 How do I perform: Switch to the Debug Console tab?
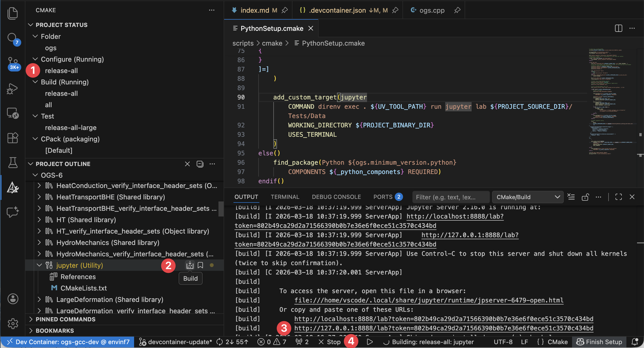pyautogui.click(x=336, y=197)
